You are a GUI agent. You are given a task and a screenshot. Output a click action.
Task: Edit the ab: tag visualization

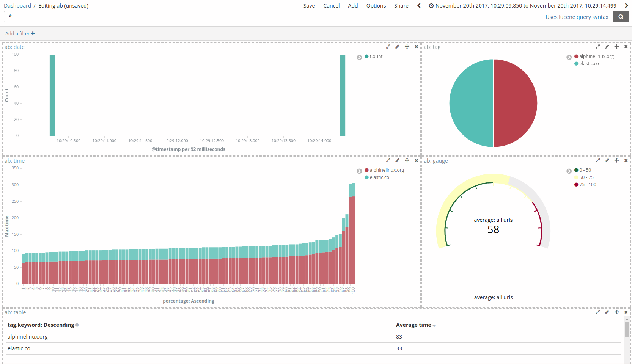(x=607, y=47)
